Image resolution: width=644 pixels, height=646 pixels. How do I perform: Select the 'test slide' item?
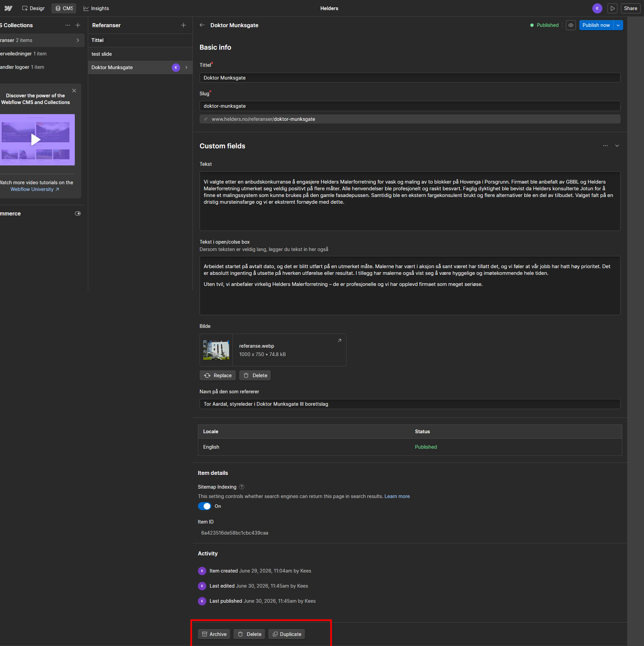click(140, 54)
